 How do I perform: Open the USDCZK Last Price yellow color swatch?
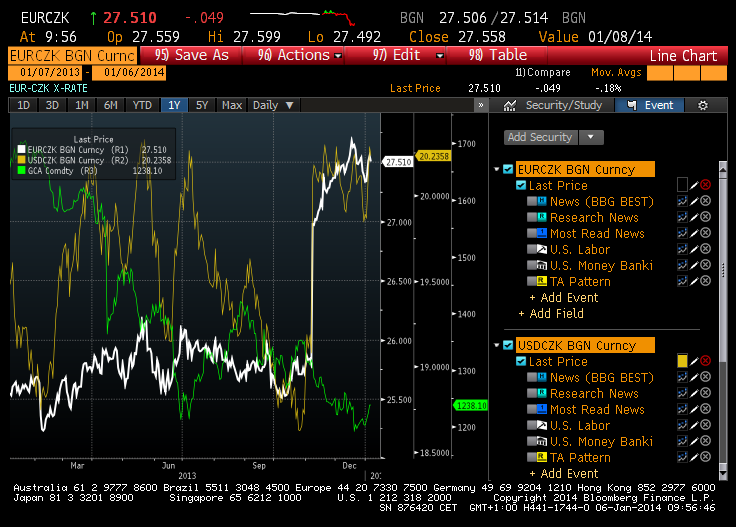tap(682, 361)
